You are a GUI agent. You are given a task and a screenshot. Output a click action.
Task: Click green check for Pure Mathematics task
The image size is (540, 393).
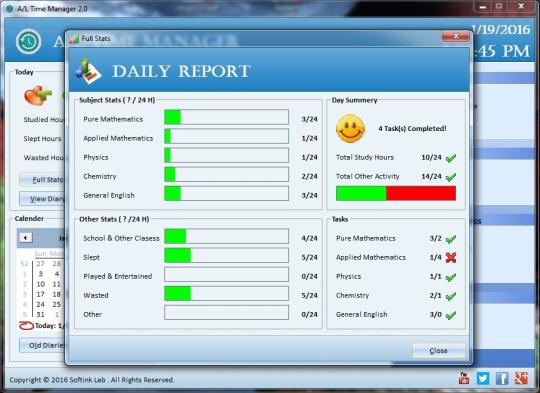[x=451, y=239]
